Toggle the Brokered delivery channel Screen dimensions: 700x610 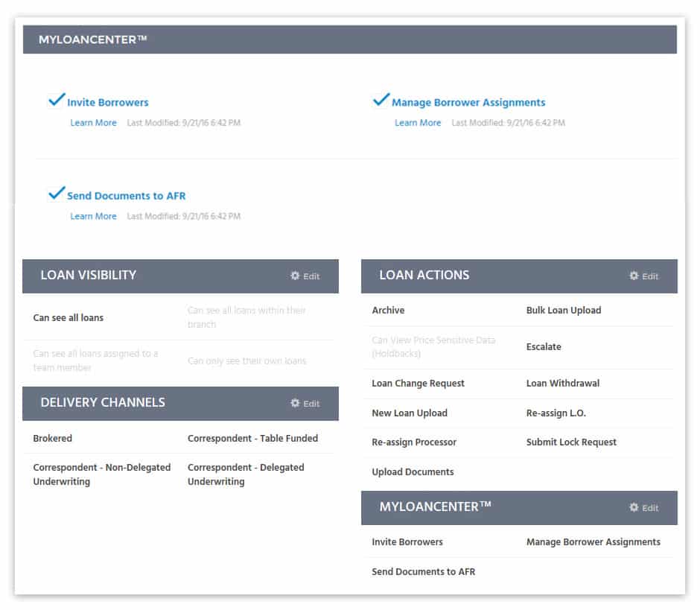52,438
